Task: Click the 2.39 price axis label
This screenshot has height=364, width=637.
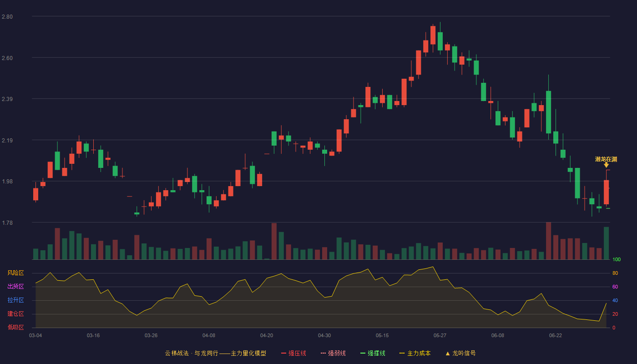Action: [x=7, y=99]
